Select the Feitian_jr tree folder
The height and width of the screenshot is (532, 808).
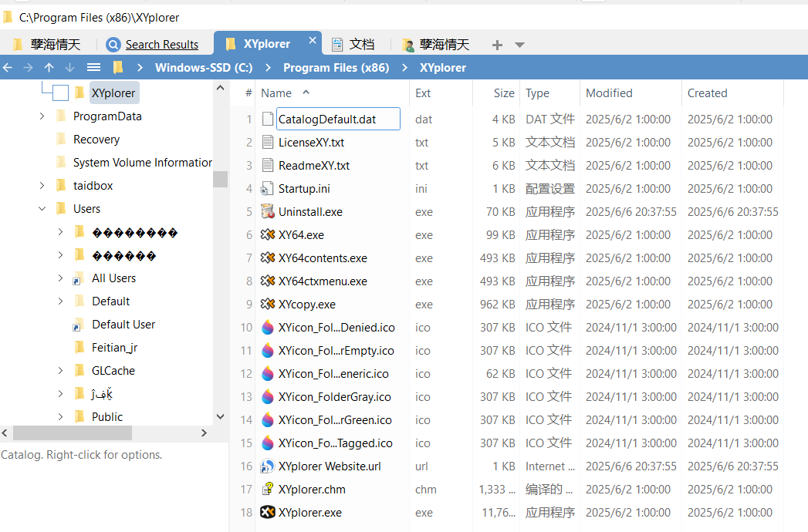(x=114, y=348)
